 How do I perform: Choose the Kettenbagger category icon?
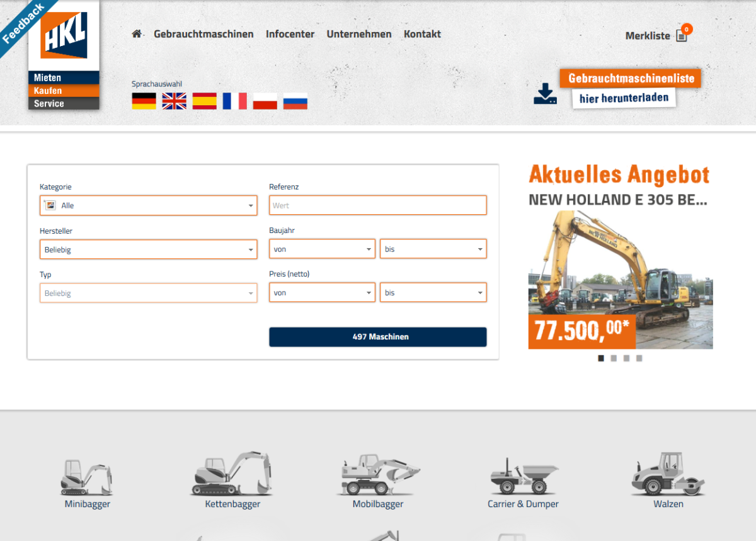click(232, 473)
